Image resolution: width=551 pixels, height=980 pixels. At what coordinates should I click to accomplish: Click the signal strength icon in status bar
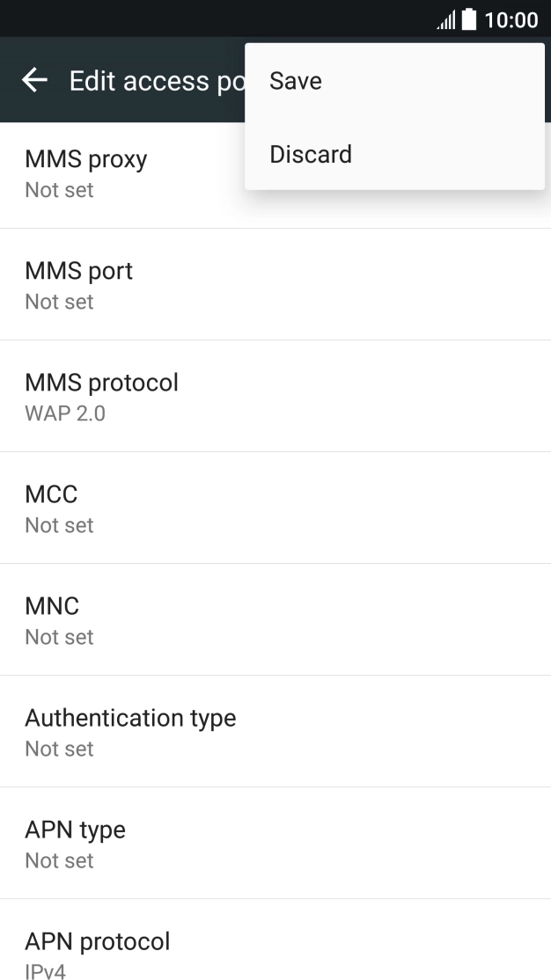[446, 20]
